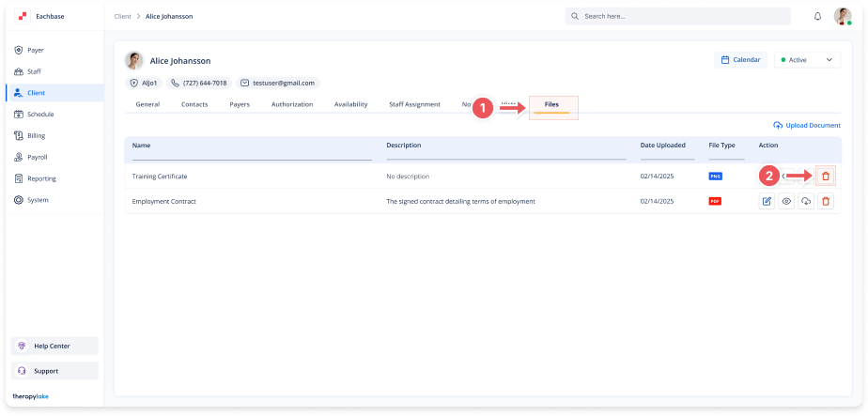Delete the Training Certificate file
Viewport: 868px width, 416px height.
coord(826,176)
